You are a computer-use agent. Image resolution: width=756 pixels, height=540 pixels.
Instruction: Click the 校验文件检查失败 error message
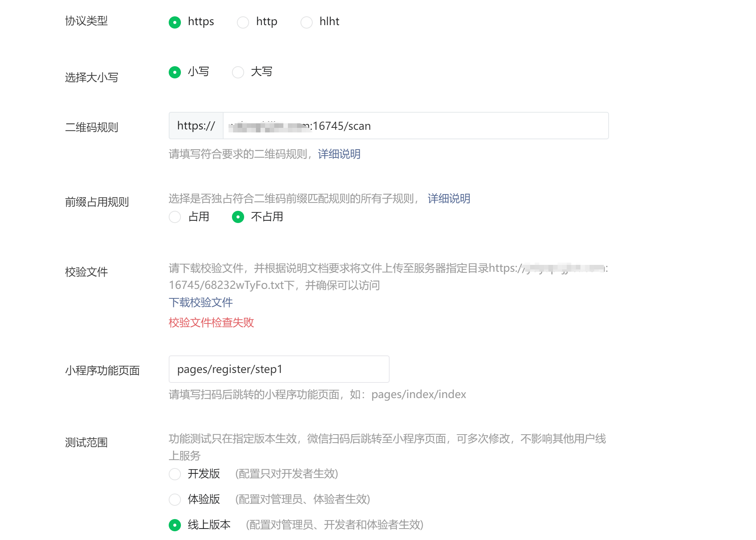211,323
